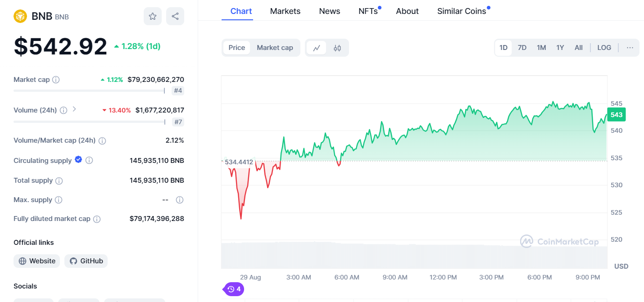The width and height of the screenshot is (644, 302).
Task: Show Volume/Market cap info icon
Action: click(102, 141)
